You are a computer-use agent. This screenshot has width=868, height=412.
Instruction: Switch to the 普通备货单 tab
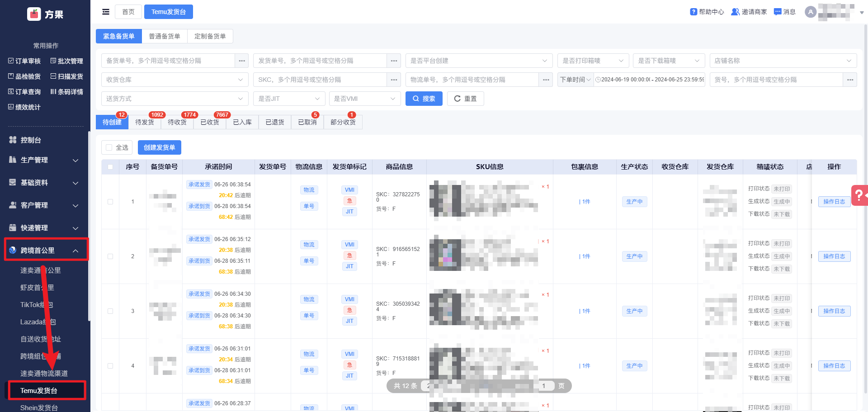(x=165, y=36)
